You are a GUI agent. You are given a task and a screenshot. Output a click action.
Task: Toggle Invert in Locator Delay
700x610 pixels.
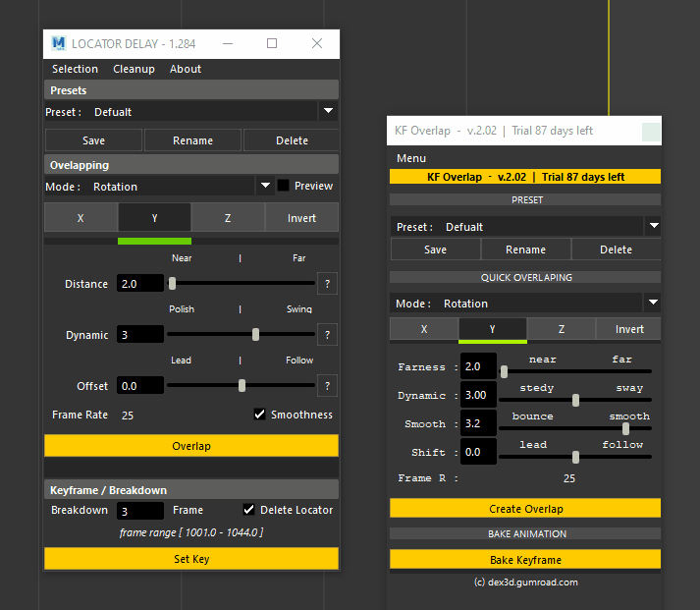click(x=301, y=218)
